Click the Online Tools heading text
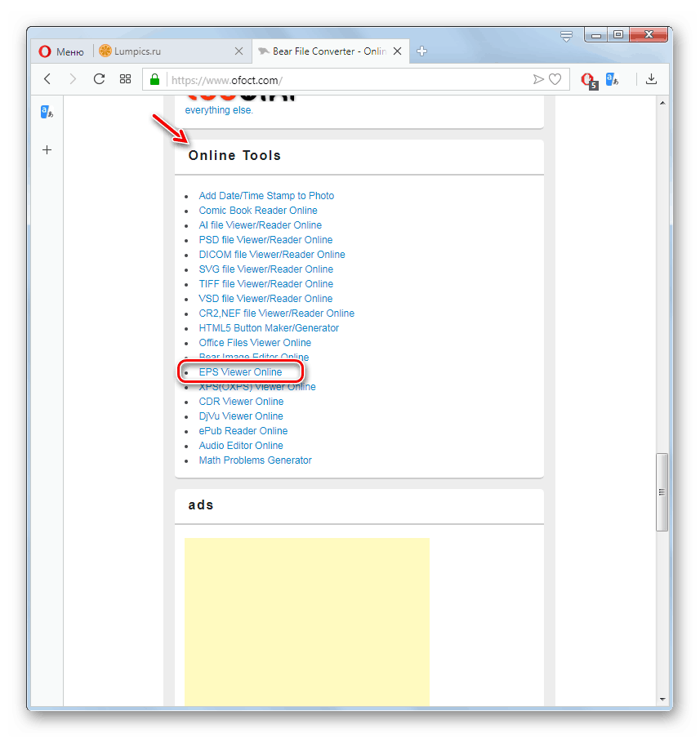Image resolution: width=700 pixels, height=738 pixels. click(234, 155)
